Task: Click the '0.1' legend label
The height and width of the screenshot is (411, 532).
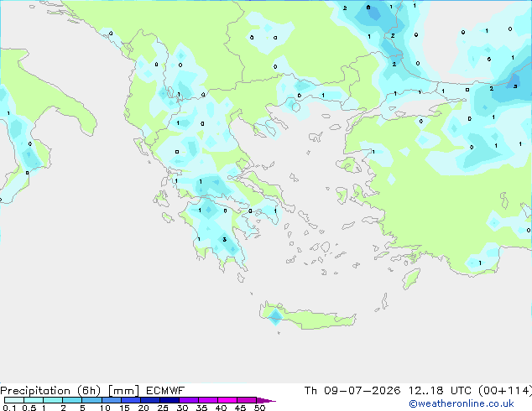Action: pos(9,408)
